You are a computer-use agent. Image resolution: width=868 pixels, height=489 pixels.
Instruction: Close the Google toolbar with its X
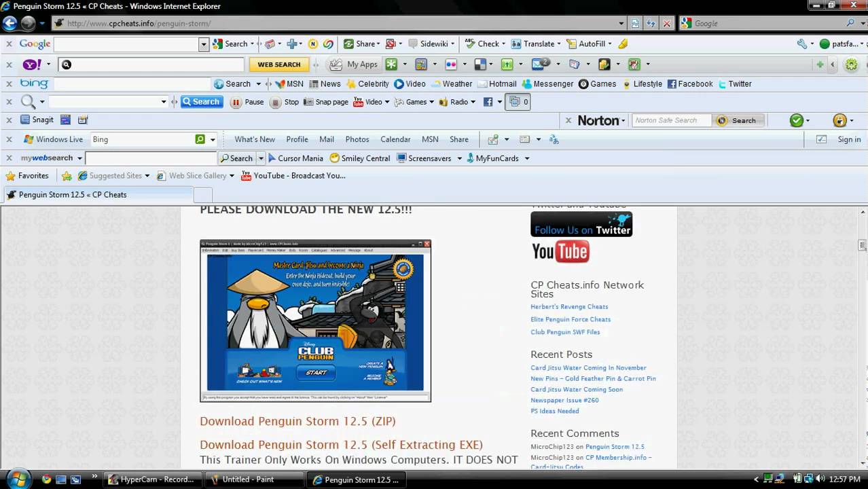(9, 43)
